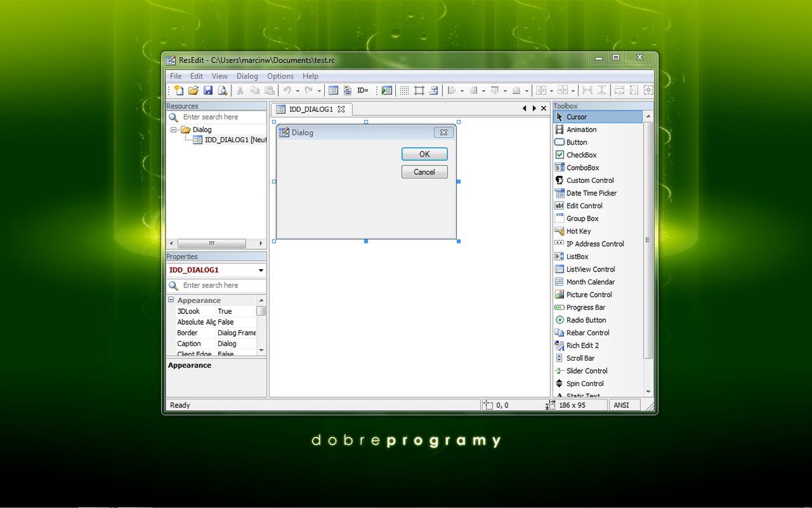Toggle the grid display in the editor

click(404, 90)
